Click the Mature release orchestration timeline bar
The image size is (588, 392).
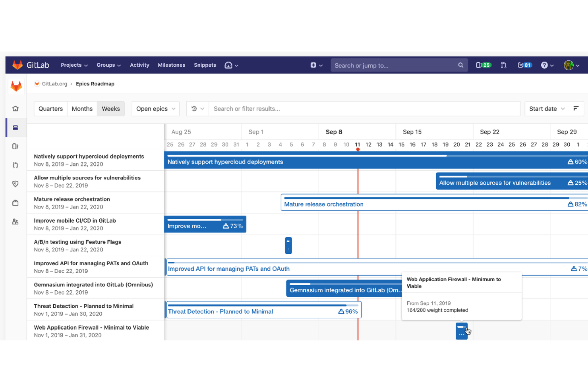point(434,203)
